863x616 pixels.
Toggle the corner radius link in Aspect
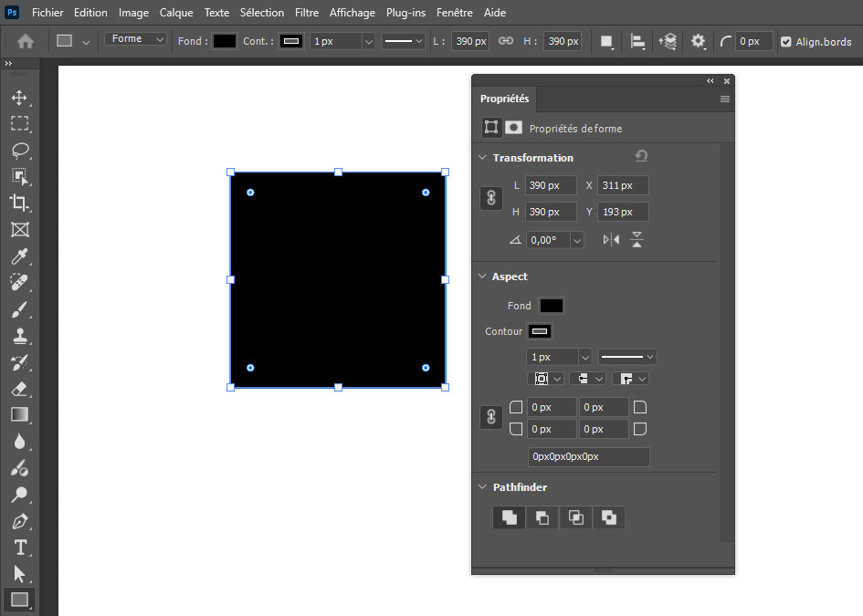pyautogui.click(x=491, y=417)
